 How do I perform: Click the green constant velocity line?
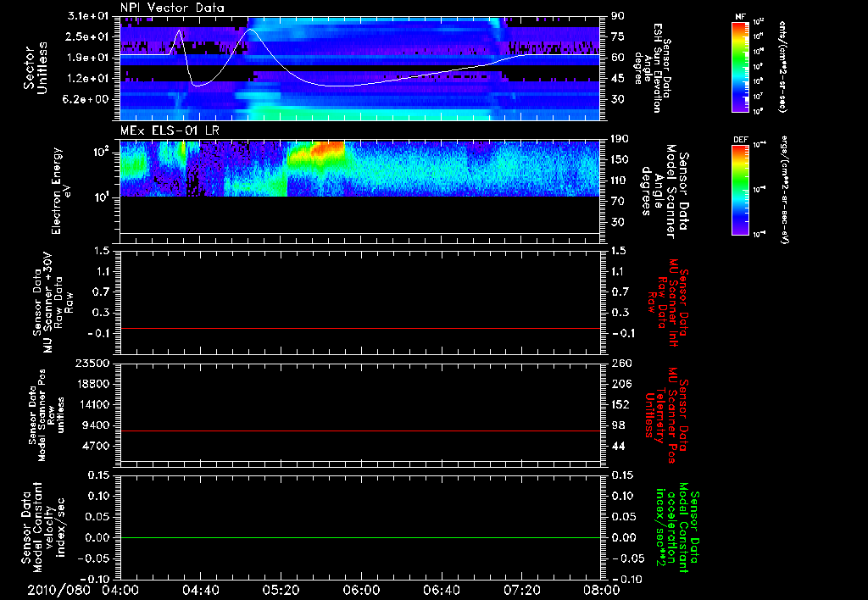pyautogui.click(x=359, y=537)
